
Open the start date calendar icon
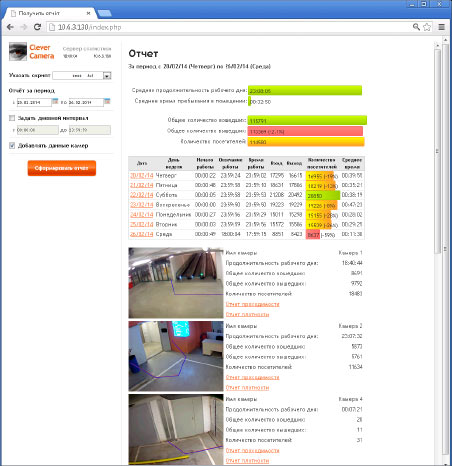(x=55, y=101)
